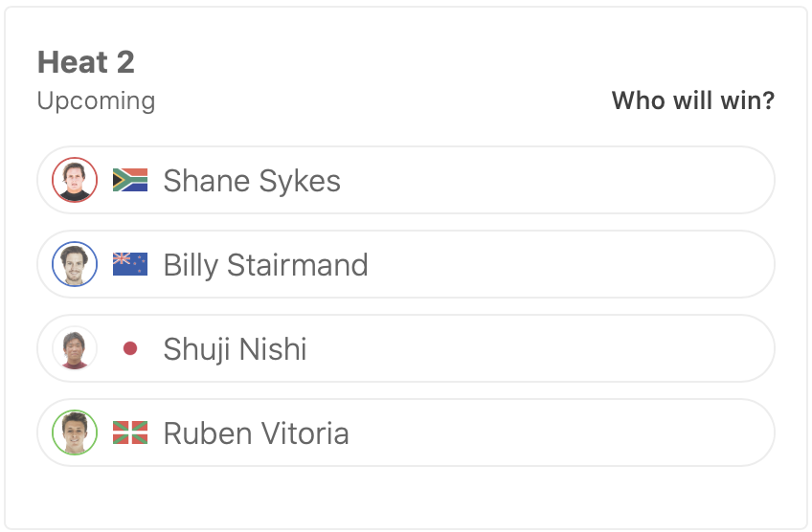Click the Shane Sykes name text
Viewport: 812px width, 532px height.
click(x=252, y=181)
